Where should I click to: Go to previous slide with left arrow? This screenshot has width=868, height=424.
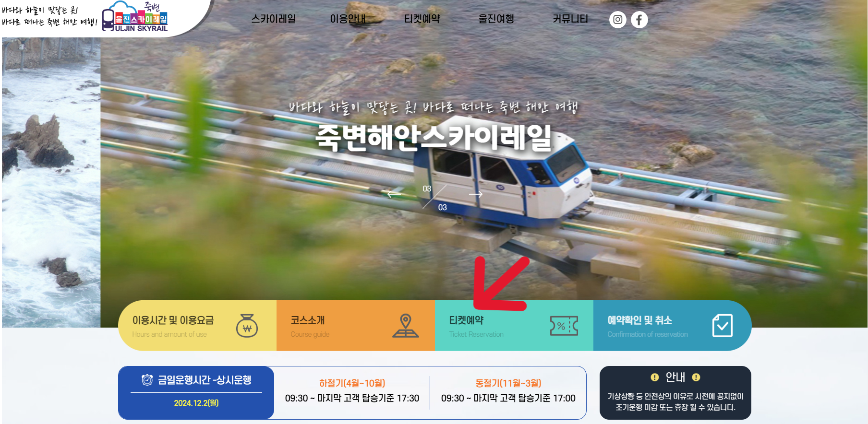click(x=394, y=194)
